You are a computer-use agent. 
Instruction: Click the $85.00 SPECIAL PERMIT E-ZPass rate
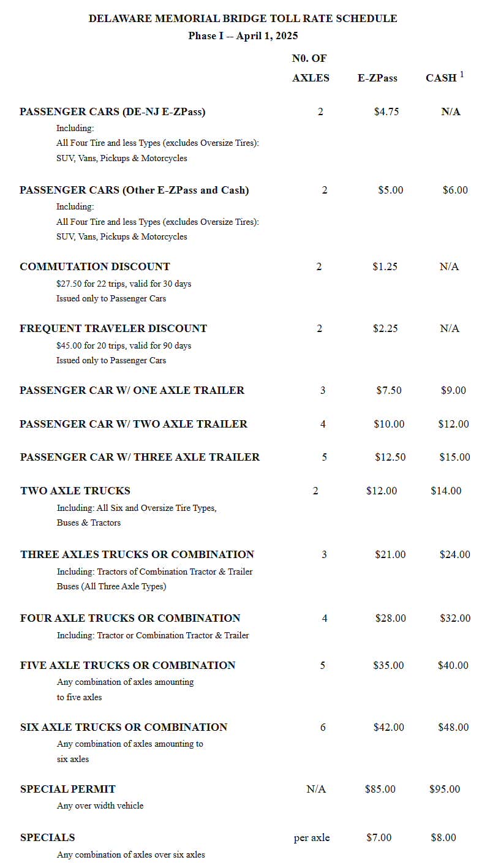[380, 789]
